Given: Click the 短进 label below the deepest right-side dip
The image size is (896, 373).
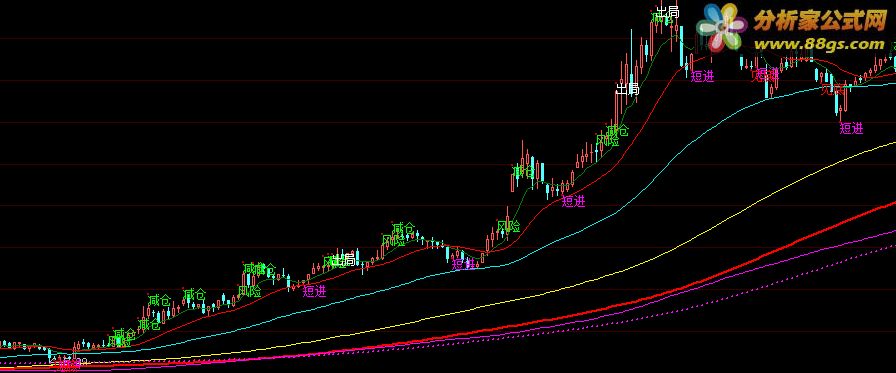Looking at the screenshot, I should pos(851,129).
